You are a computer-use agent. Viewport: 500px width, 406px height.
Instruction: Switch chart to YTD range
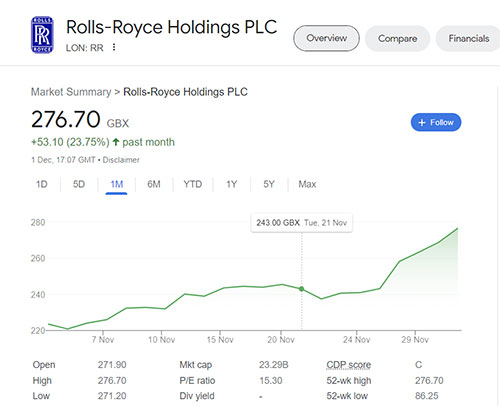coord(193,184)
